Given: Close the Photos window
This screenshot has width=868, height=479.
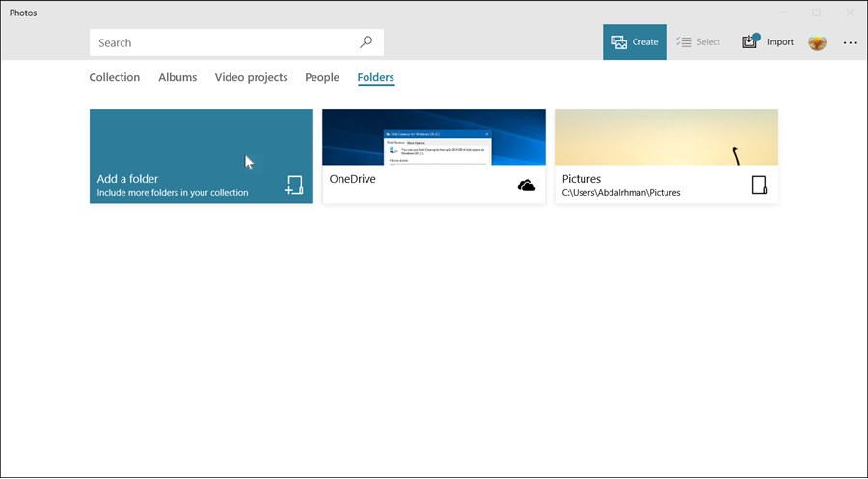Looking at the screenshot, I should pos(850,13).
